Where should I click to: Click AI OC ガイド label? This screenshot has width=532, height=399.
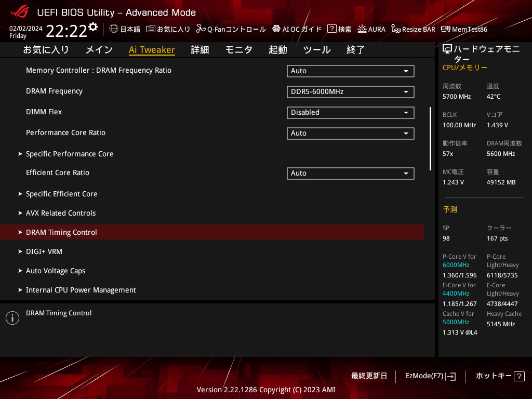point(302,30)
